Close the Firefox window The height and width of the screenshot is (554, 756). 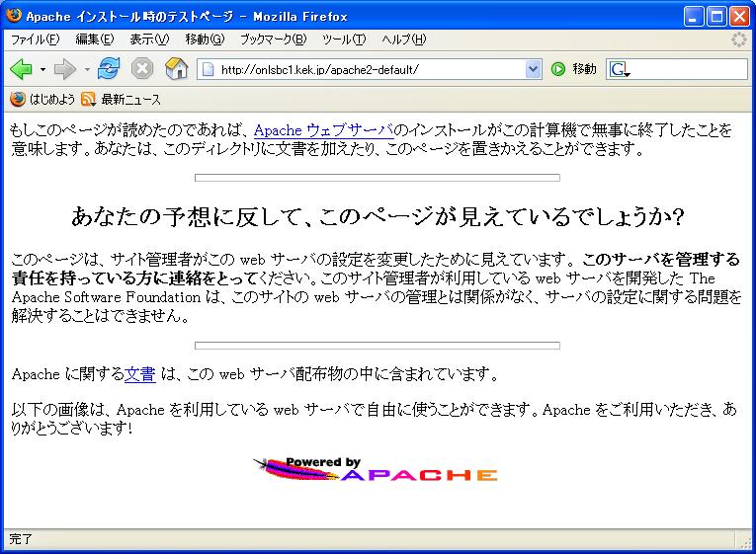[739, 17]
